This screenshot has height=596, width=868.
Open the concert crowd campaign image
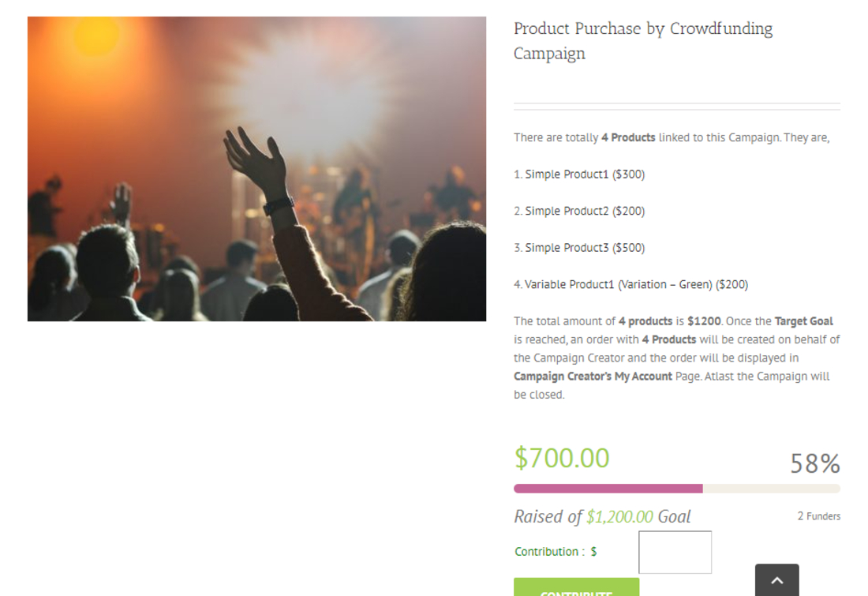256,169
